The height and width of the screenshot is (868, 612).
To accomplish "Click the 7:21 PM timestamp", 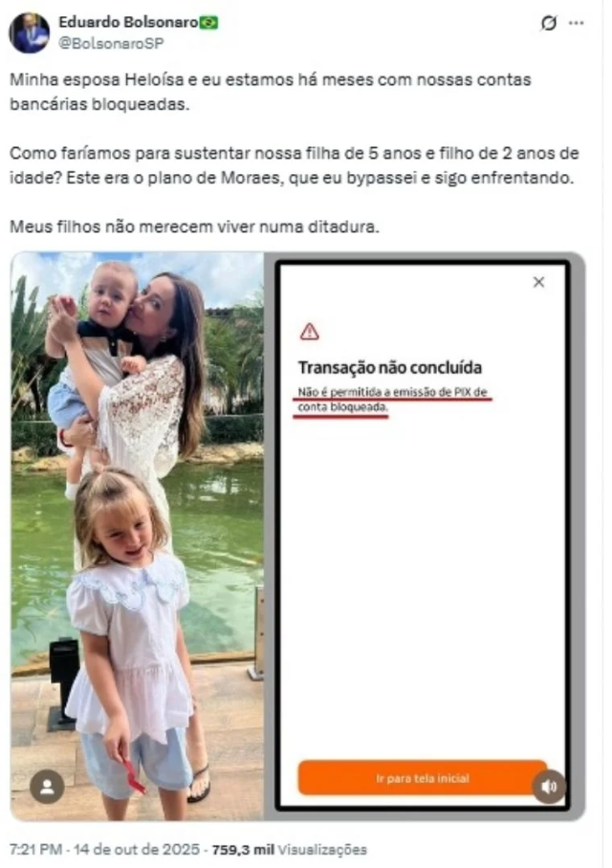I will (36, 849).
